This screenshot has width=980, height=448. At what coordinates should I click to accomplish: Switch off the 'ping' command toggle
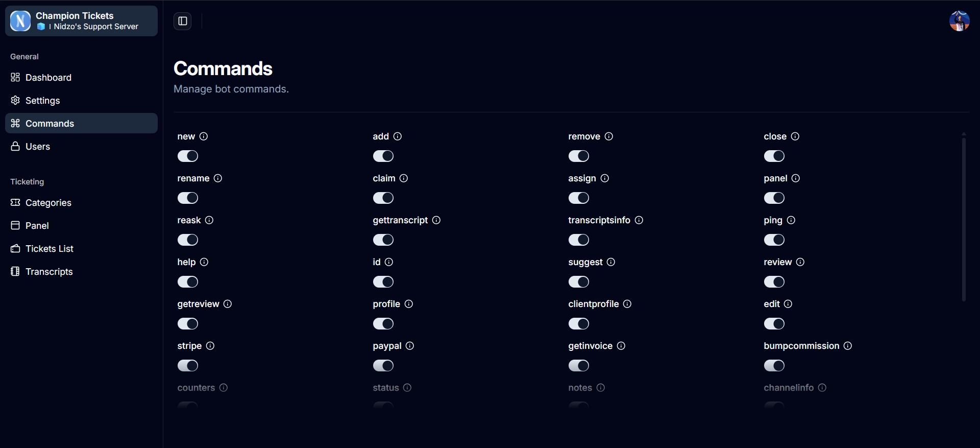pyautogui.click(x=774, y=240)
